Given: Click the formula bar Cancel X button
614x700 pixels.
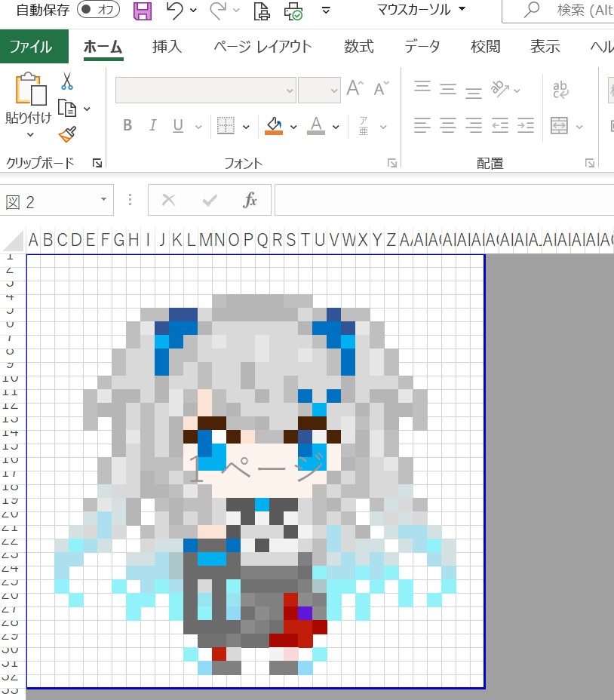Looking at the screenshot, I should [x=168, y=200].
